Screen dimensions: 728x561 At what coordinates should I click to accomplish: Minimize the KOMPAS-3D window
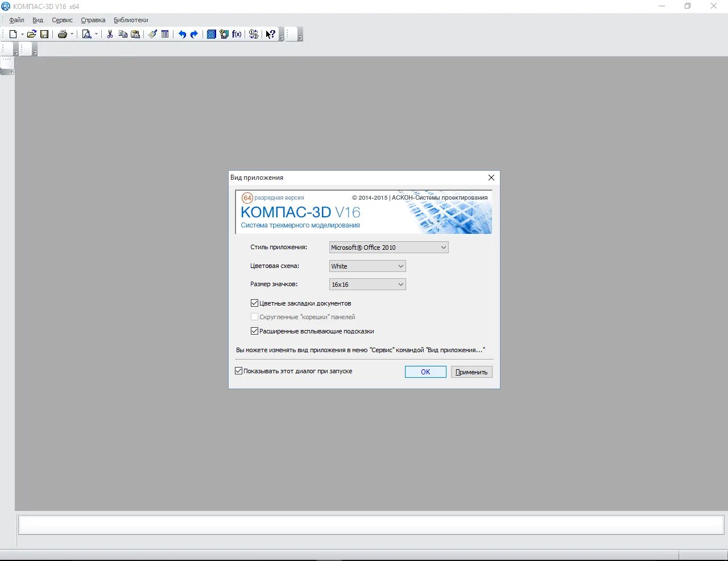662,6
